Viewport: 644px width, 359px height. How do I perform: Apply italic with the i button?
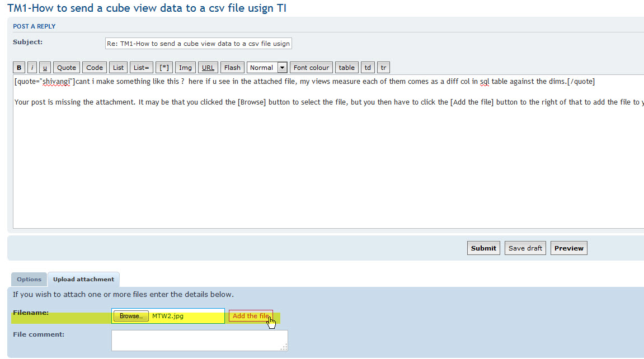[x=32, y=68]
